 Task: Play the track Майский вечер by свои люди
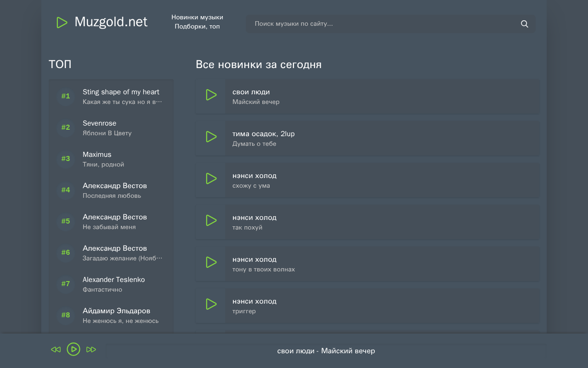(x=211, y=95)
